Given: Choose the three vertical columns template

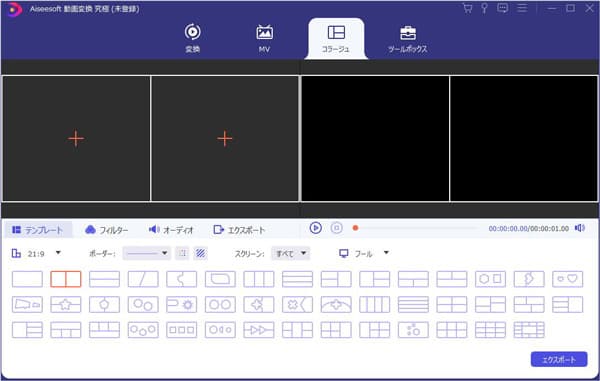Looking at the screenshot, I should click(x=259, y=279).
